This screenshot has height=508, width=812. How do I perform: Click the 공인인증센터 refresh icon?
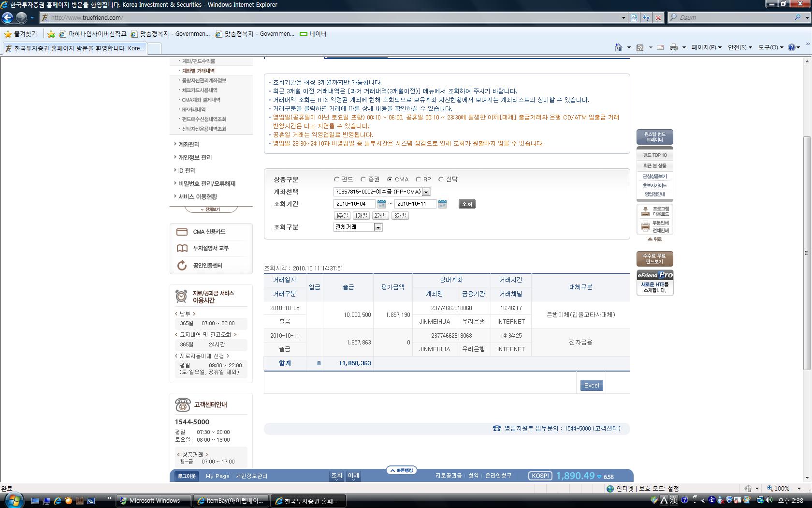coord(182,265)
